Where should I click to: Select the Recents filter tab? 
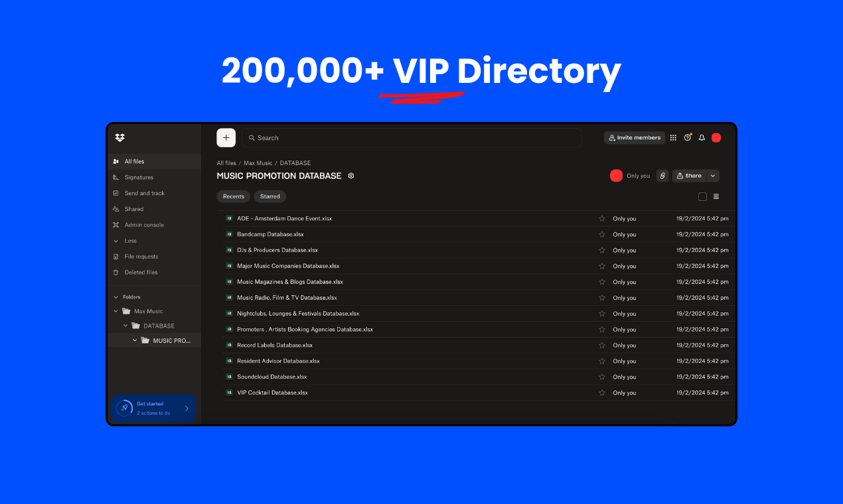coord(234,196)
